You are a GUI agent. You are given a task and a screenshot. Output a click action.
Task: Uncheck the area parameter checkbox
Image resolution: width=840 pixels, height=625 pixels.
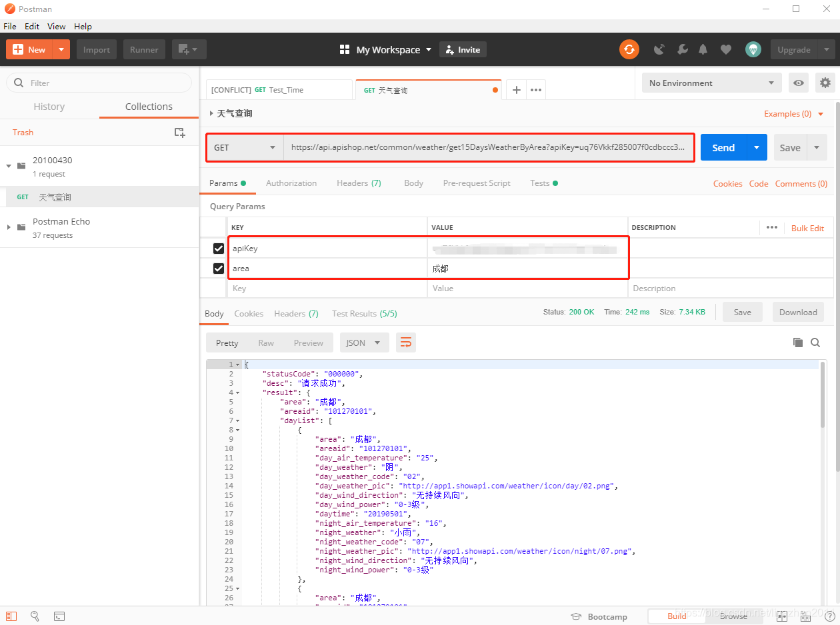pos(219,269)
